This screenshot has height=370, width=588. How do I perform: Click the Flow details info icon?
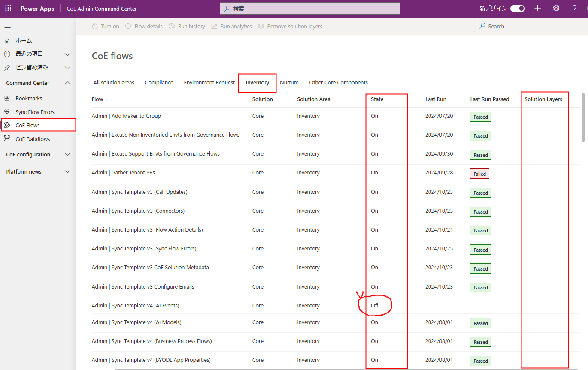[x=128, y=27]
